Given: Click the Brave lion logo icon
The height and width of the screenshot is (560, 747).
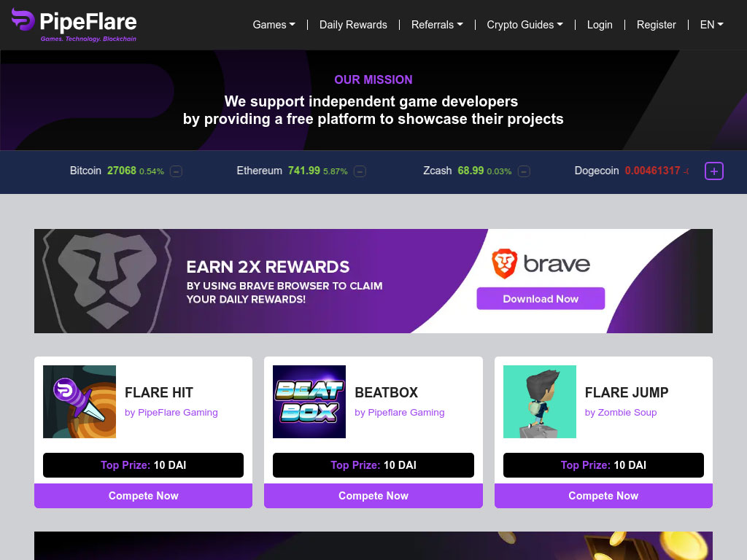Looking at the screenshot, I should pos(505,263).
